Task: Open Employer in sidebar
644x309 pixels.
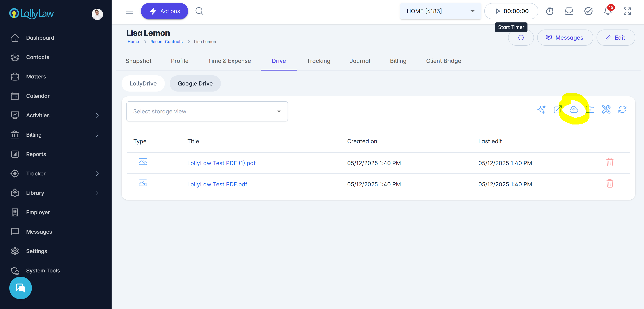Action: coord(38,212)
